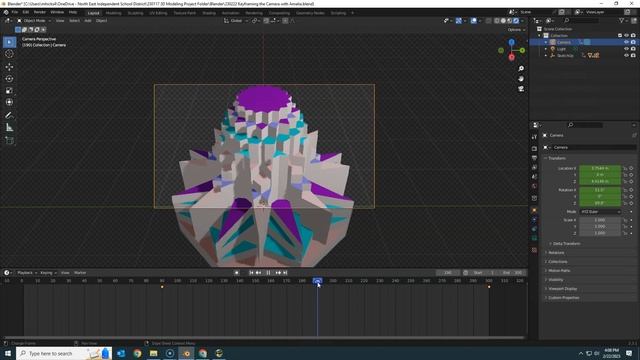Open the viewport Options dropdown

click(516, 30)
